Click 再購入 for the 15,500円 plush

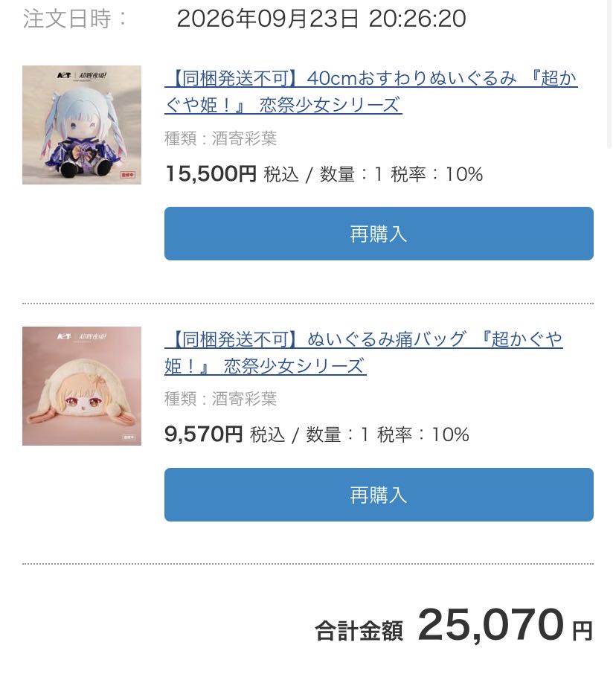[379, 234]
